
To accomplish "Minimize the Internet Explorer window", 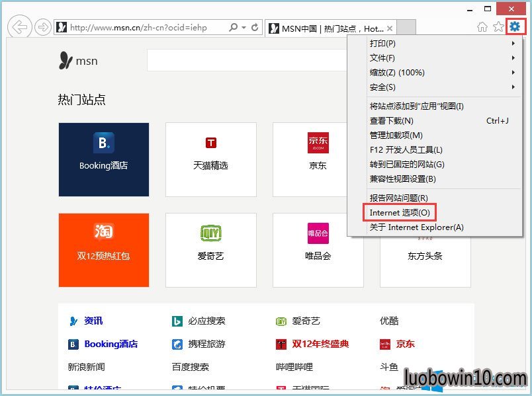I will tap(470, 9).
